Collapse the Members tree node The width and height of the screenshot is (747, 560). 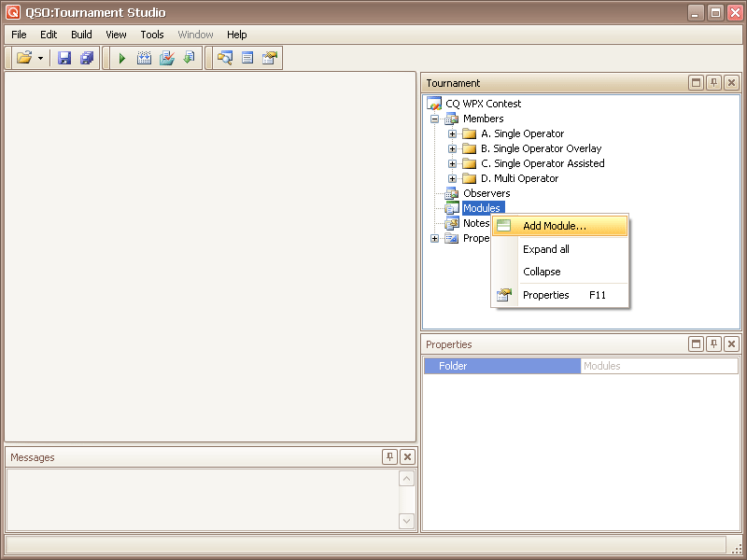tap(434, 119)
